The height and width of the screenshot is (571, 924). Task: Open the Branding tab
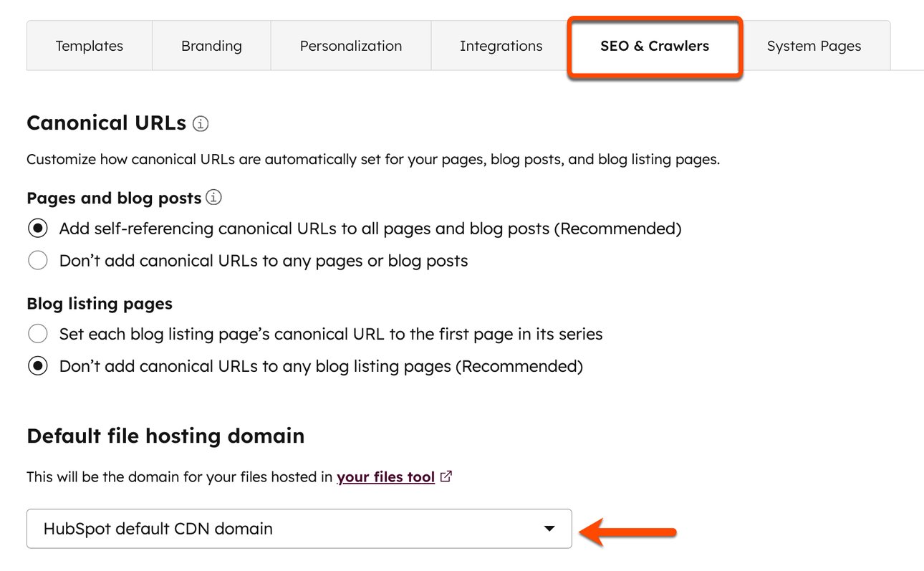211,46
